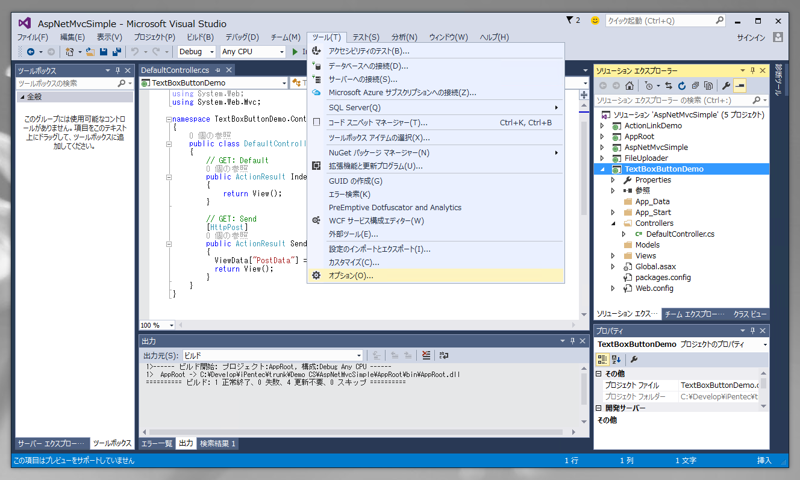Click the Undo toolbar icon
The image size is (800, 480).
[135, 52]
